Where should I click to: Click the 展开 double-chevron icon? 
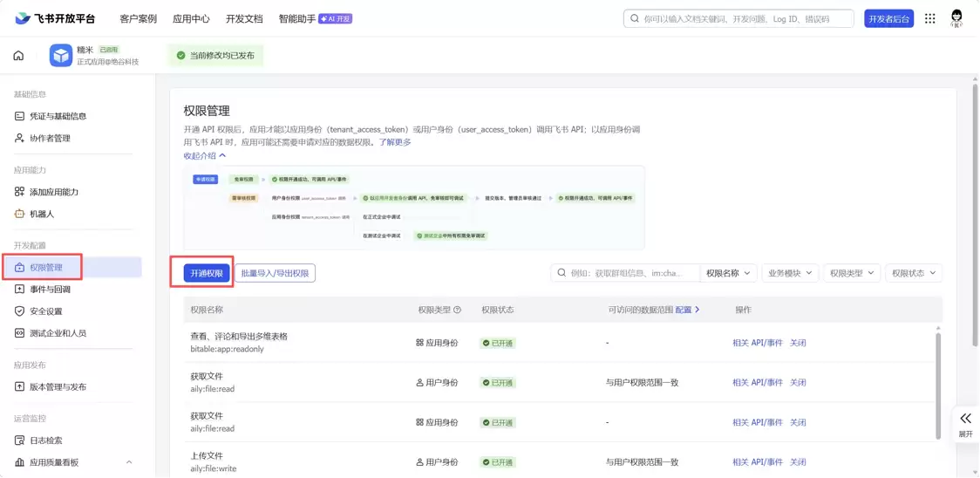tap(966, 419)
